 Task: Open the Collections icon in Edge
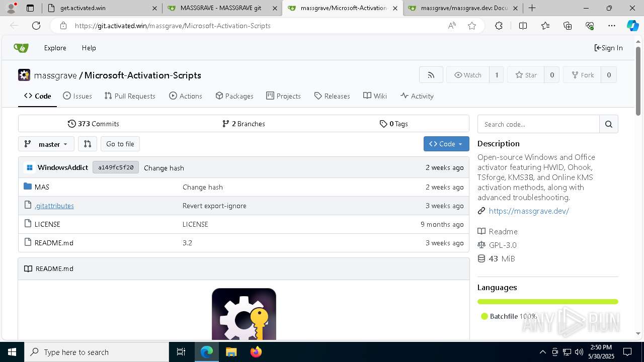[568, 26]
